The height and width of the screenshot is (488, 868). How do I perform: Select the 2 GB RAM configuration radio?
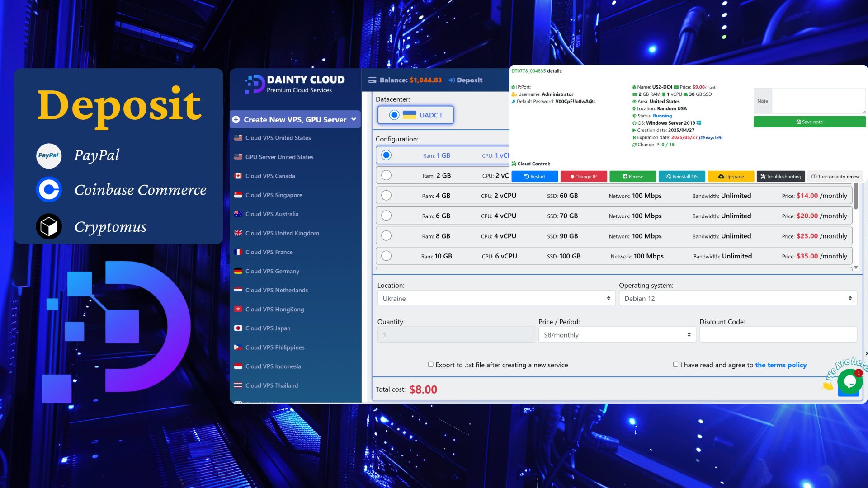tap(386, 175)
